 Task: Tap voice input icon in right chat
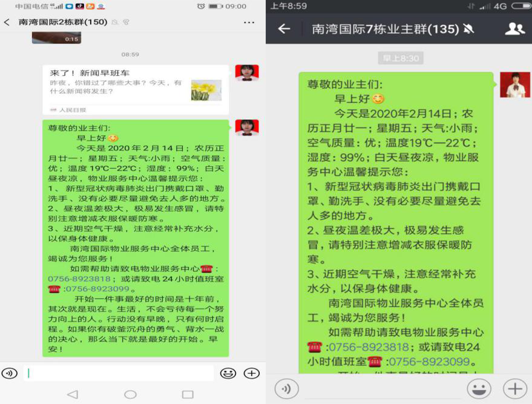point(287,389)
